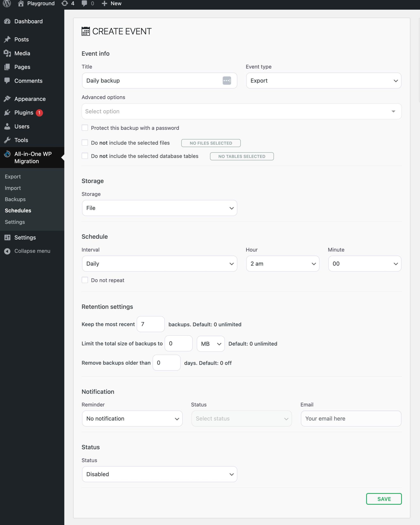Click the password manager icon in Title field
The height and width of the screenshot is (525, 420).
pyautogui.click(x=227, y=81)
